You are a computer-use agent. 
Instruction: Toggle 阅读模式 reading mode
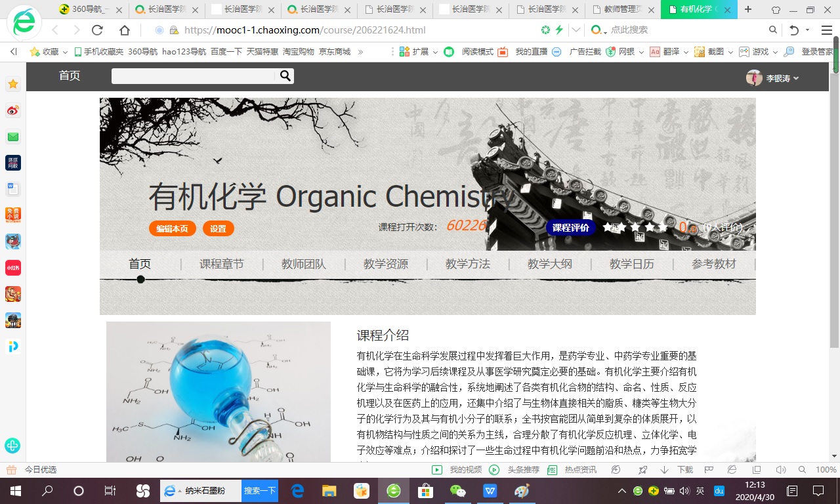450,52
